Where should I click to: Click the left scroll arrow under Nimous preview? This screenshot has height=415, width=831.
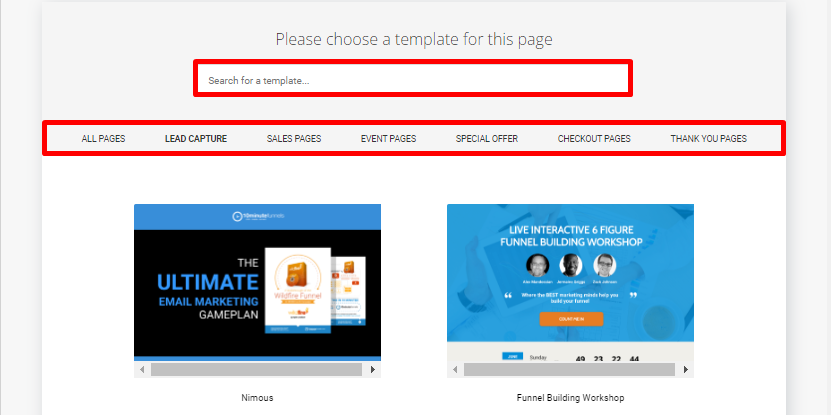(142, 369)
